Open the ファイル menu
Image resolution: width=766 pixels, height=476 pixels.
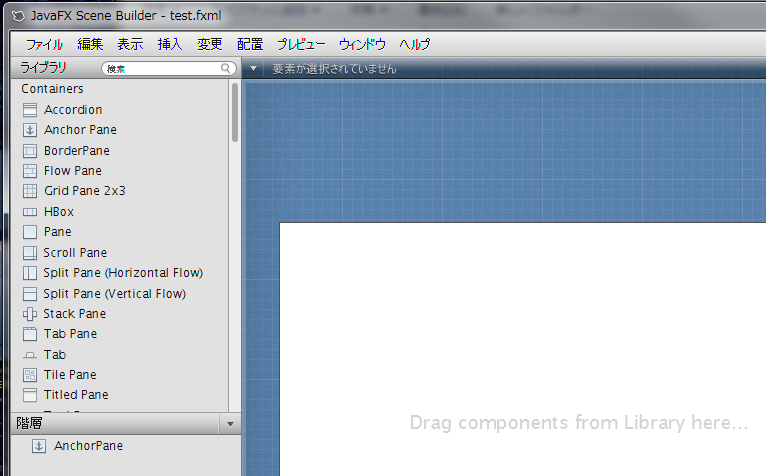[44, 44]
